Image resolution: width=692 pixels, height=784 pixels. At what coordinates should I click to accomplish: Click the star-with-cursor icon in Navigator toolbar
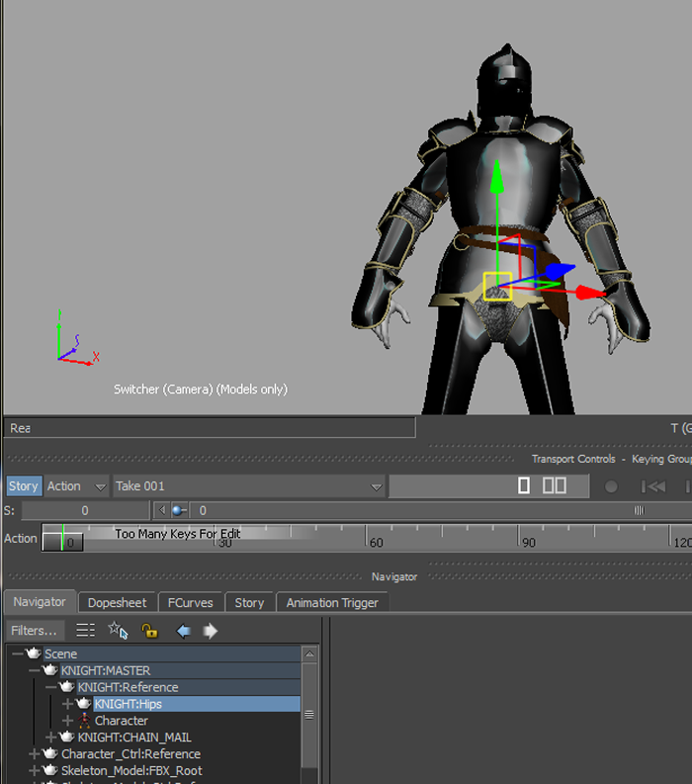pyautogui.click(x=118, y=631)
